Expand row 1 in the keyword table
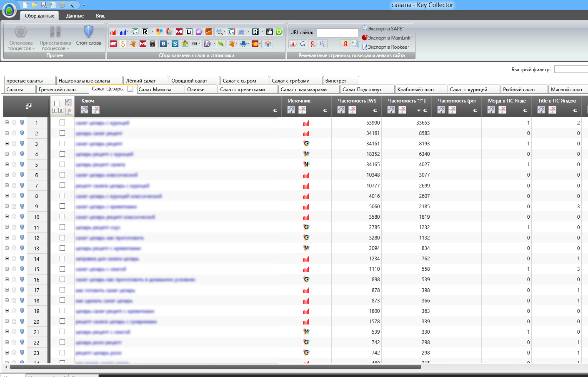The height and width of the screenshot is (377, 588). tap(7, 122)
